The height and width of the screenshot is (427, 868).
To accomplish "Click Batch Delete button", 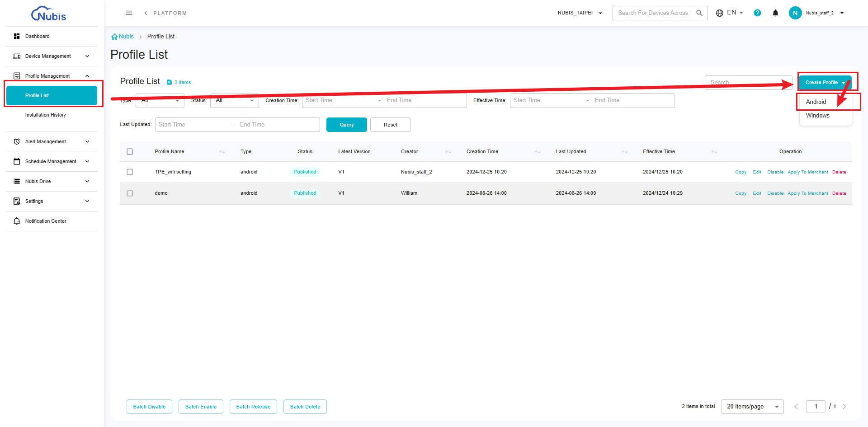I will pos(305,407).
